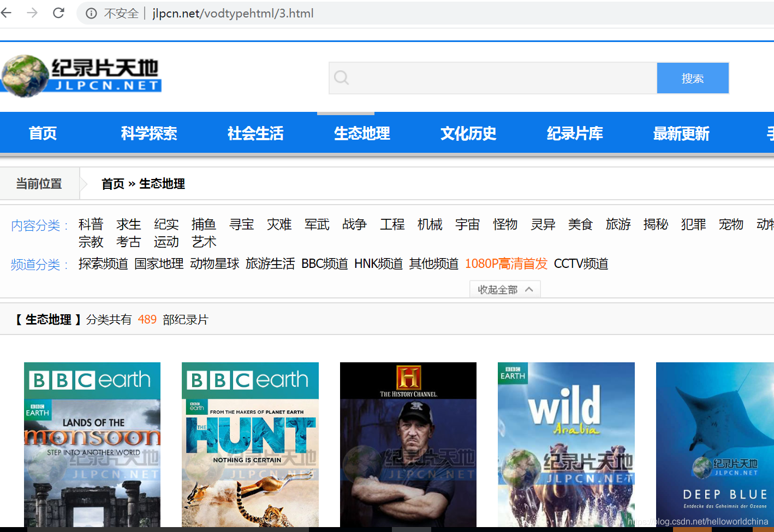This screenshot has height=532, width=774.
Task: Filter by 怪物 category
Action: pyautogui.click(x=505, y=224)
